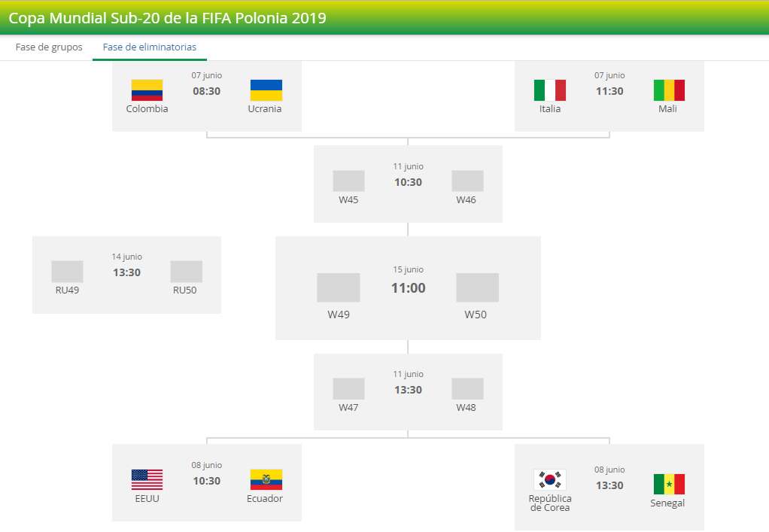Select the W49 finalist placeholder
The height and width of the screenshot is (532, 769).
339,287
